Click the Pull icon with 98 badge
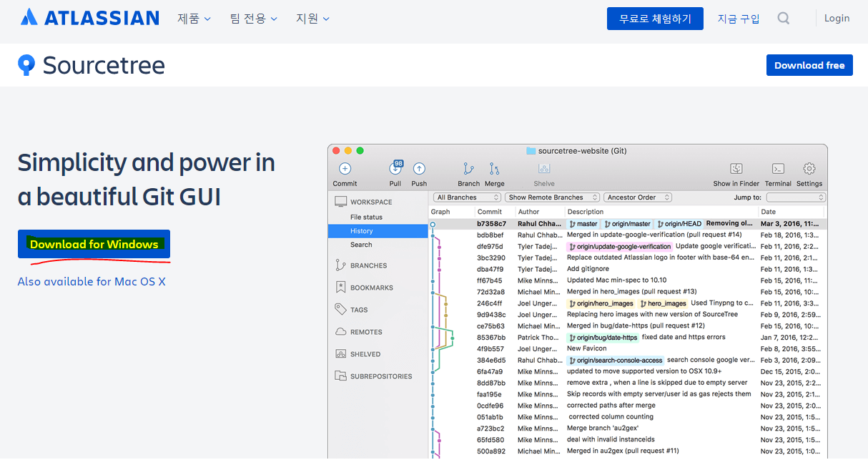Screen dimensions: 868x465 point(395,168)
